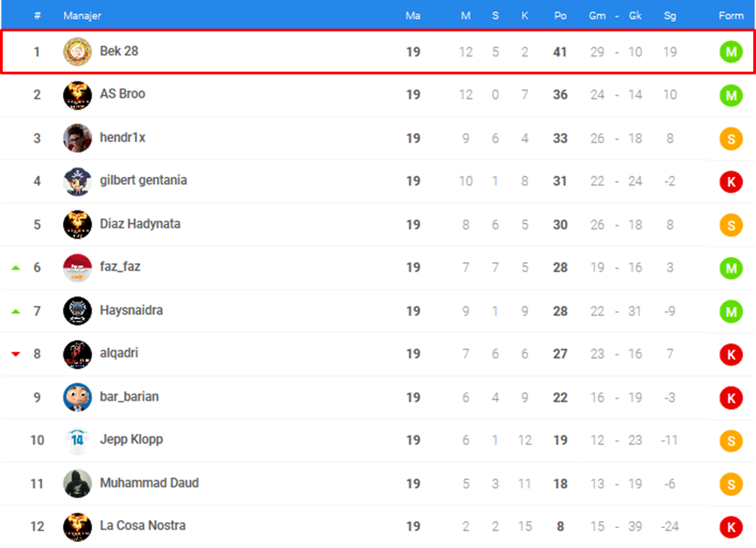756x548 pixels.
Task: Open Muhammad Daud's hooded figure avatar
Action: tap(77, 483)
